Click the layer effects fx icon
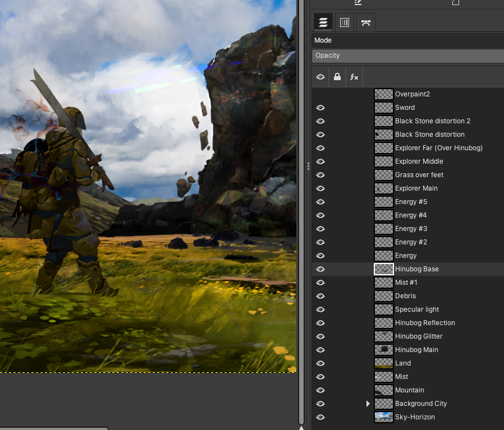Image resolution: width=504 pixels, height=430 pixels. [354, 77]
